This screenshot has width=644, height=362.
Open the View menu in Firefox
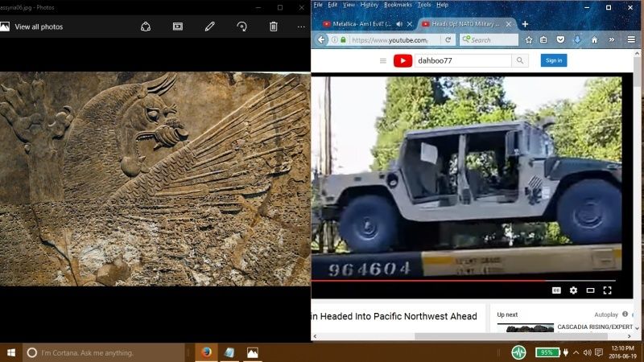click(x=349, y=5)
